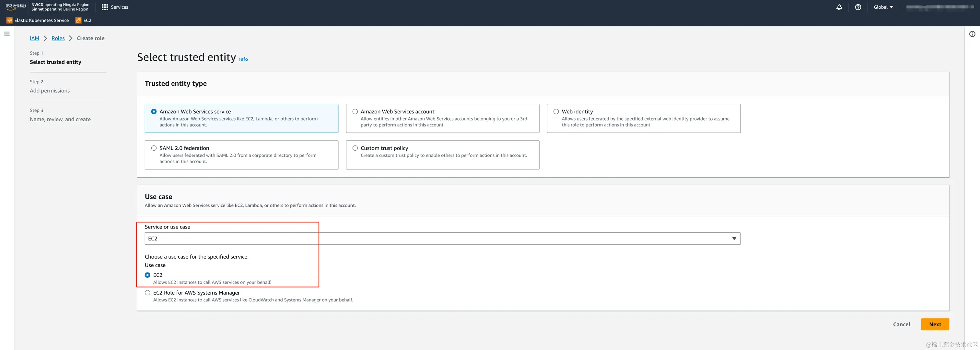Open the Services grid menu icon
The height and width of the screenshot is (350, 980).
point(105,7)
